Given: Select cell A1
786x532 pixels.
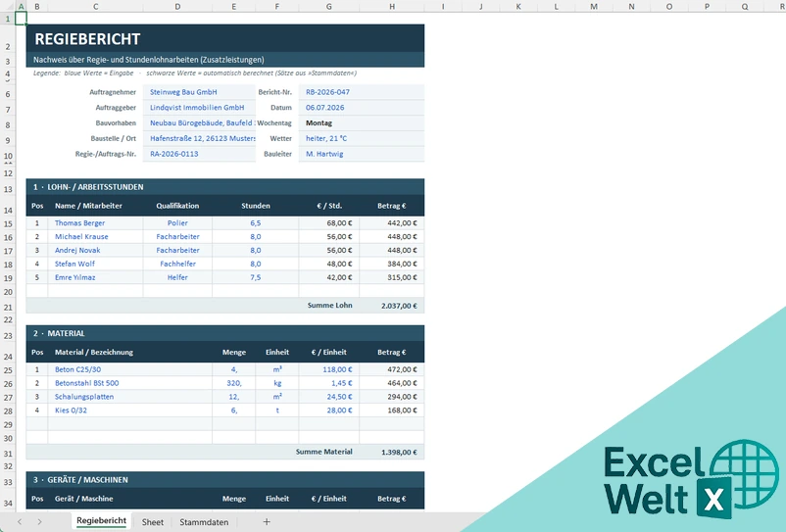Looking at the screenshot, I should (21, 19).
